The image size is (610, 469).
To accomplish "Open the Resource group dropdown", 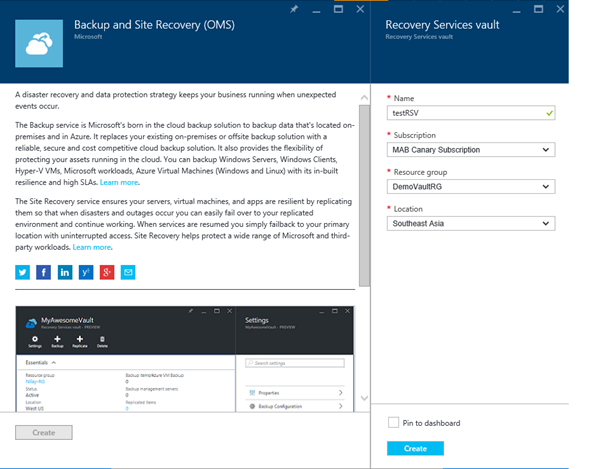I will pos(471,187).
